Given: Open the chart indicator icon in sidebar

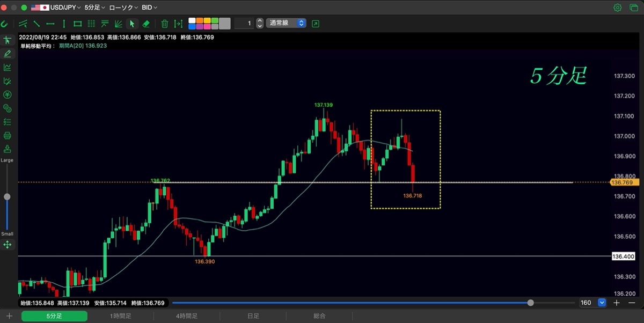Looking at the screenshot, I should pos(8,67).
